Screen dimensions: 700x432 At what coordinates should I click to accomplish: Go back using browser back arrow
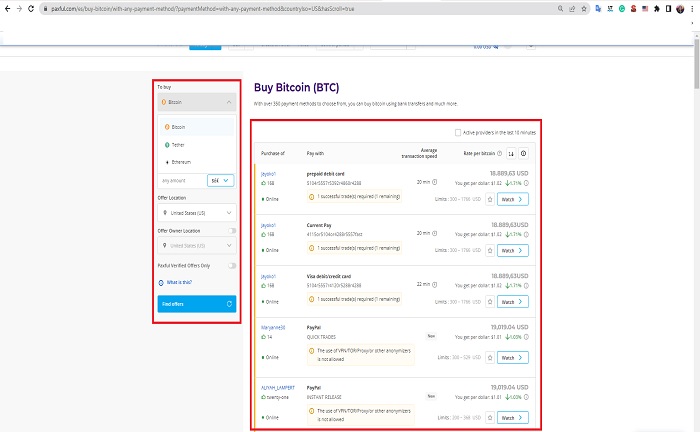click(x=7, y=8)
